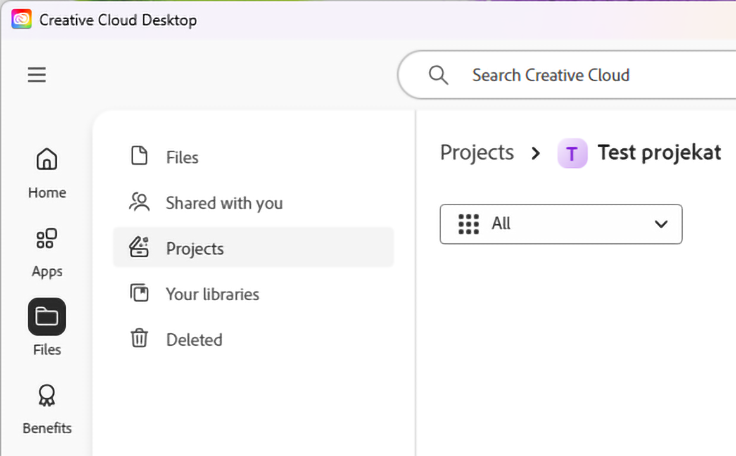Open the All filter dropdown
Image resolution: width=736 pixels, height=456 pixels.
[x=560, y=224]
